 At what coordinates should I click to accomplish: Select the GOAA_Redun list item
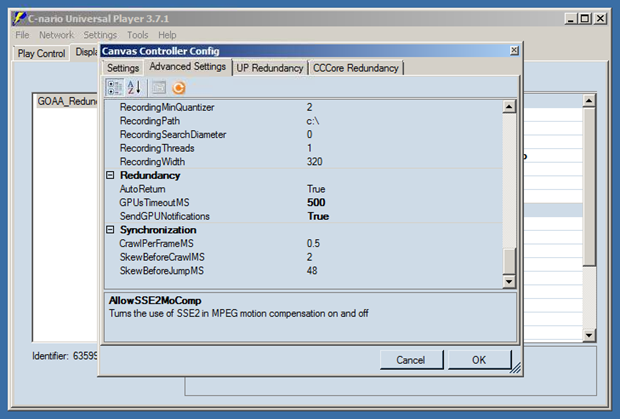(67, 101)
